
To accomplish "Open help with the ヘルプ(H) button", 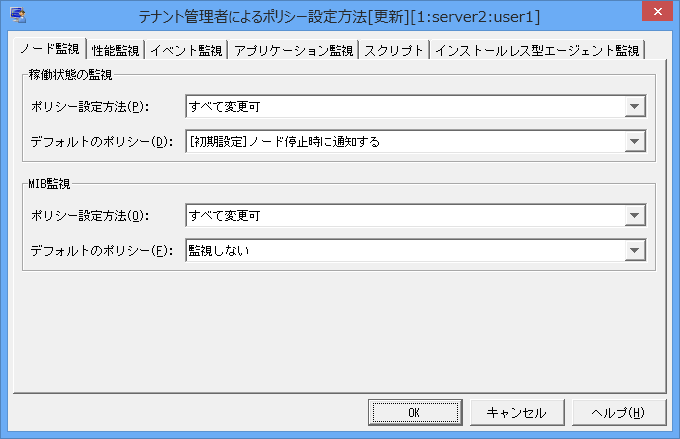I will (x=619, y=413).
